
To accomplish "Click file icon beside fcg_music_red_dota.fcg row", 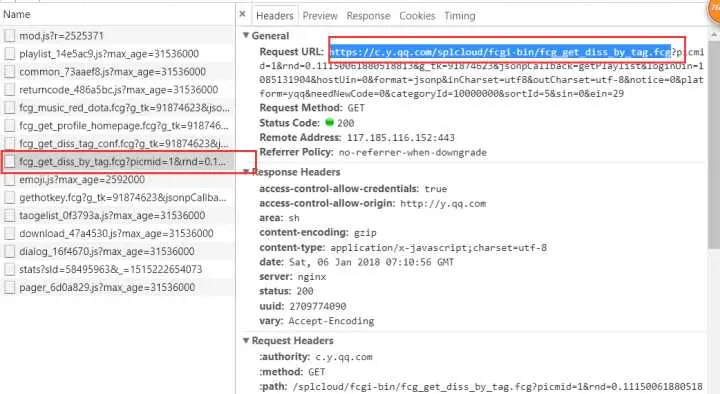I will (x=10, y=107).
